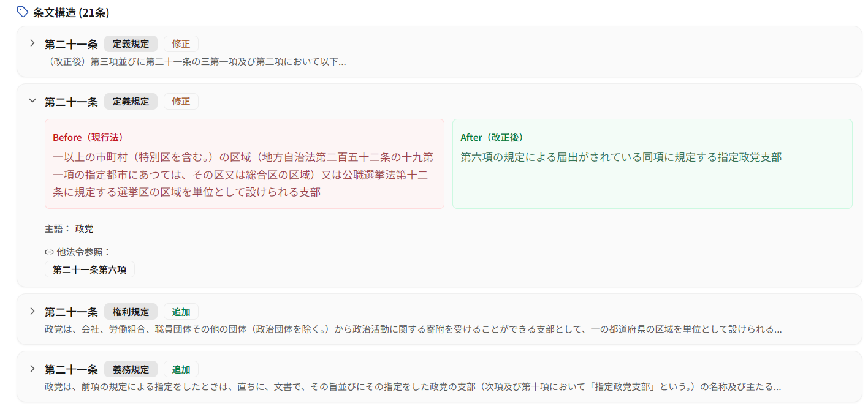Click the 義務規定 badge

(x=131, y=369)
